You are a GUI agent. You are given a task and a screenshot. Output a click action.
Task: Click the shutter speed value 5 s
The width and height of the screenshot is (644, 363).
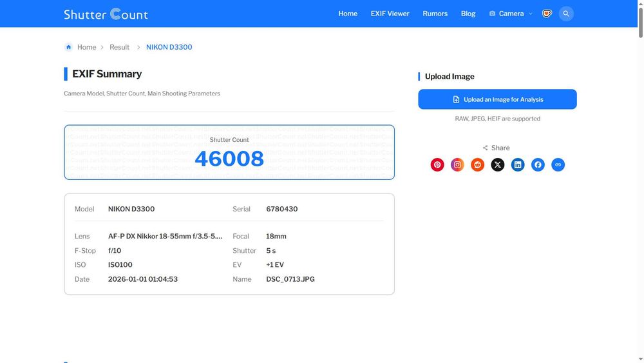270,250
